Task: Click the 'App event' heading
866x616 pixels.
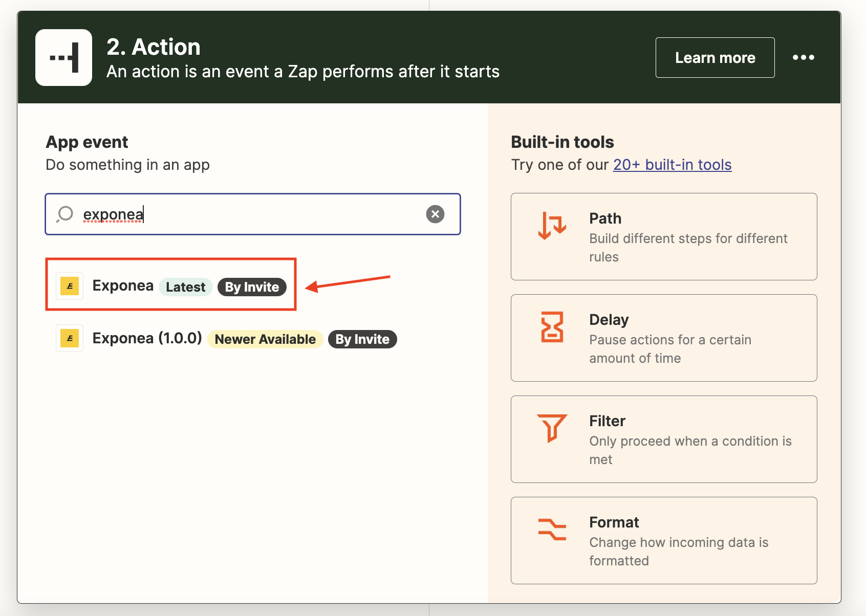Action: [x=86, y=142]
